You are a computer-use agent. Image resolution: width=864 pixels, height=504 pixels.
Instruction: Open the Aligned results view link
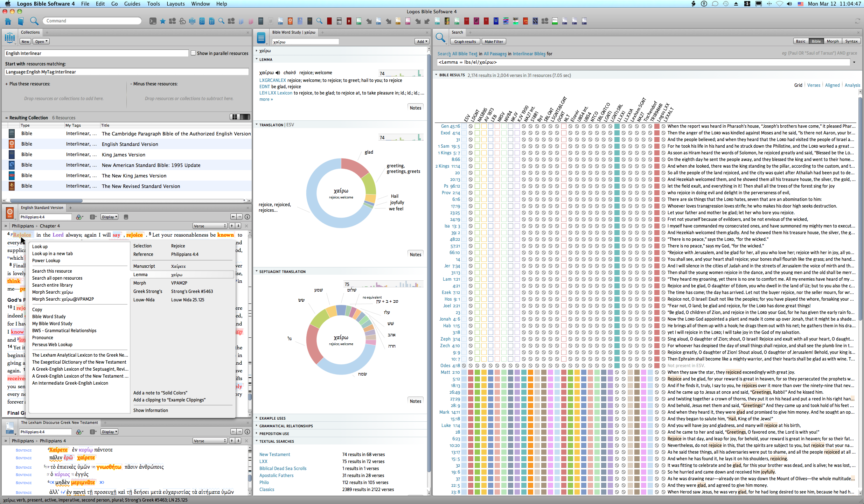tap(832, 85)
